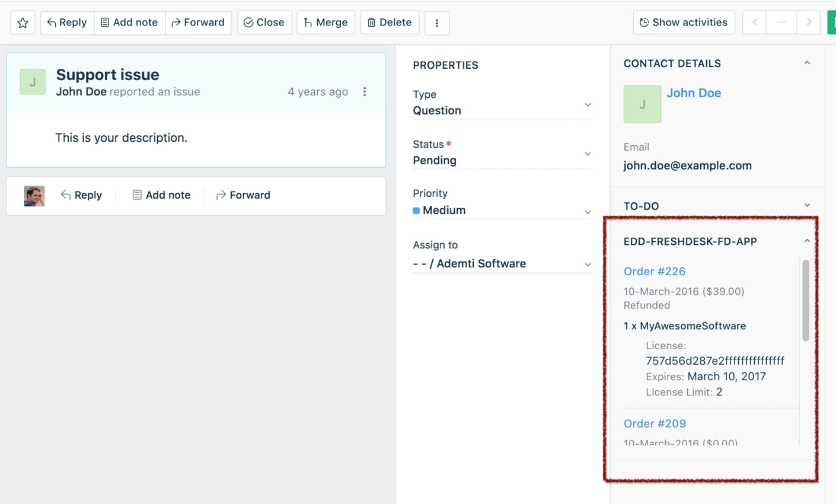Open the Support issue message options menu
This screenshot has width=836, height=504.
[x=365, y=92]
